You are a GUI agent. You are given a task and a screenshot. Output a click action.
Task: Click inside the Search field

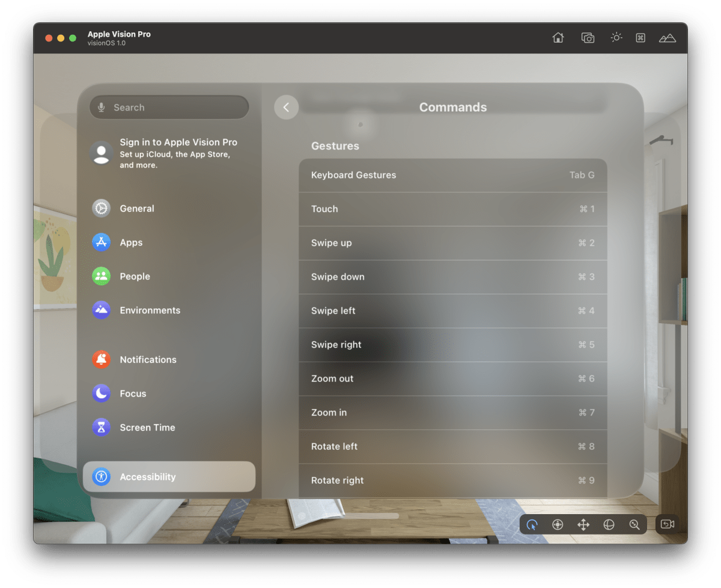(169, 108)
